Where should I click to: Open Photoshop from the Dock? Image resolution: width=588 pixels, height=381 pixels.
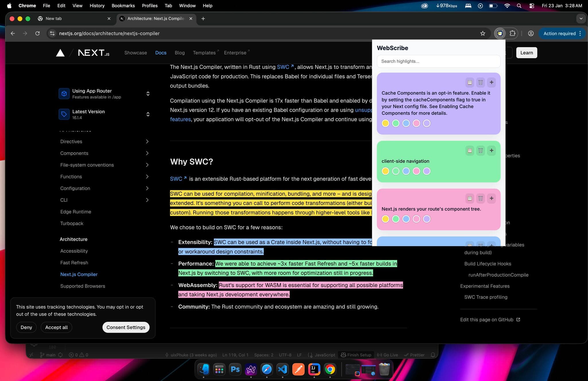click(x=235, y=369)
